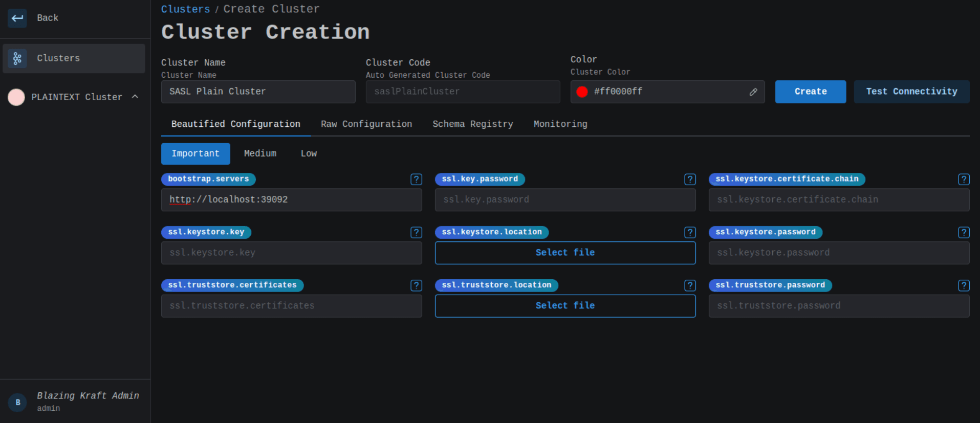The height and width of the screenshot is (423, 980).
Task: Follow the Clusters breadcrumb link
Action: (x=185, y=9)
